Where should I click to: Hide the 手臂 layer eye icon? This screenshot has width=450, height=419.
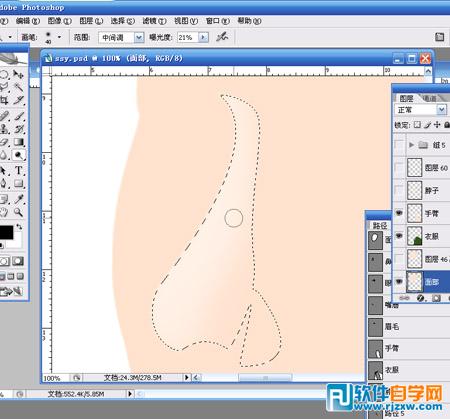tap(399, 213)
